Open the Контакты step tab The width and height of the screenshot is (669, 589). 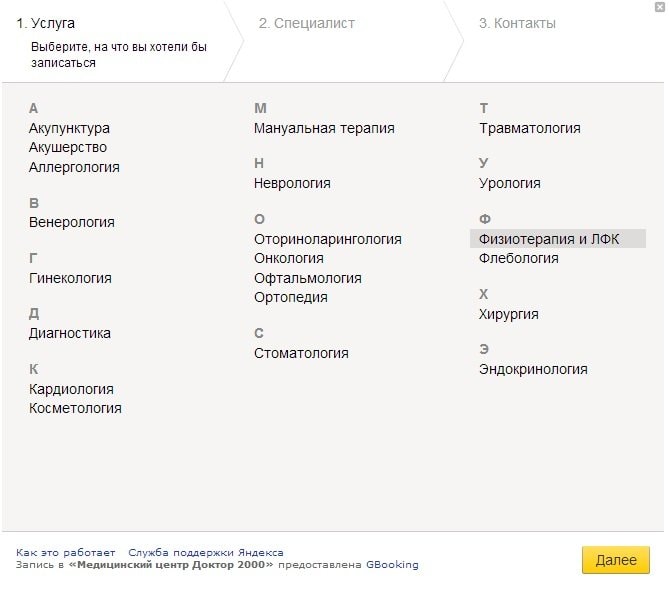pos(517,23)
